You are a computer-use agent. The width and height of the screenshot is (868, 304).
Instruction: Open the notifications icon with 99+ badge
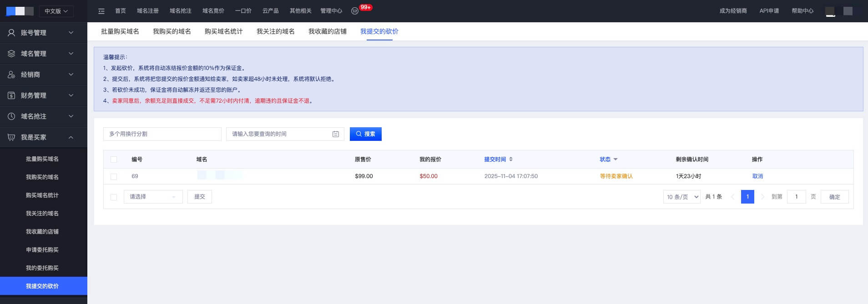pyautogui.click(x=355, y=11)
